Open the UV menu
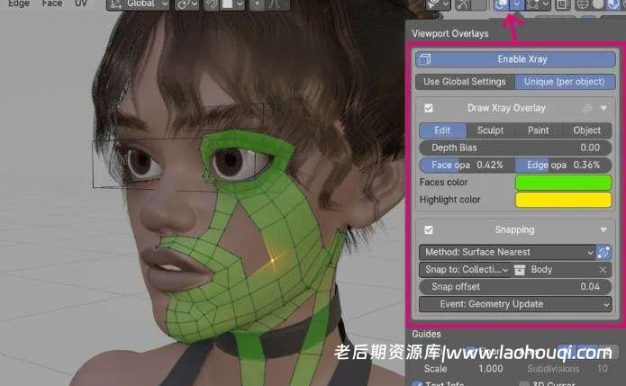 click(x=81, y=4)
